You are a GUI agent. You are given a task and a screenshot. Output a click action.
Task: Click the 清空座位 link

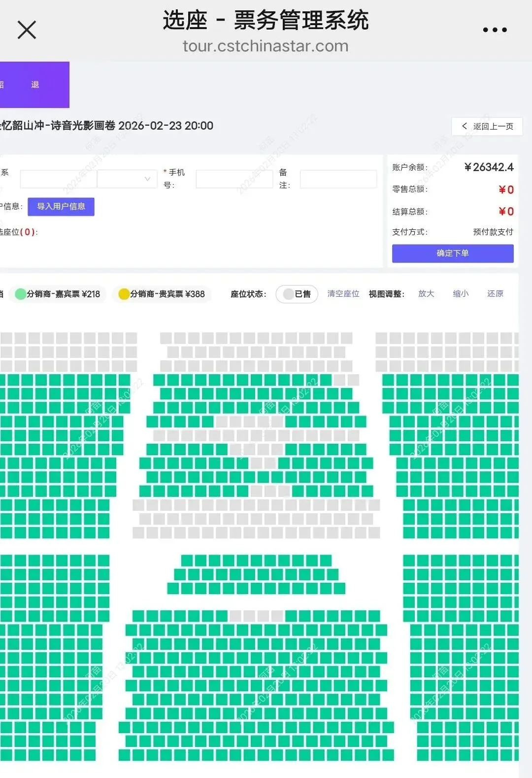343,294
